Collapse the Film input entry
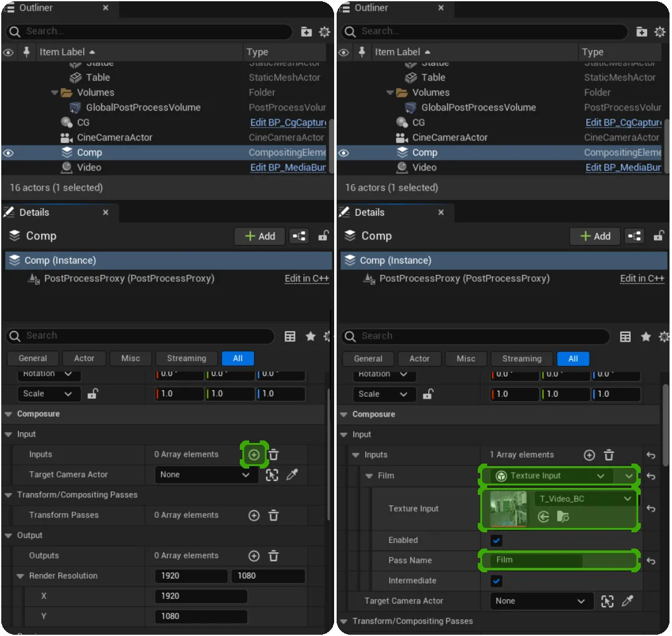 pyautogui.click(x=369, y=476)
